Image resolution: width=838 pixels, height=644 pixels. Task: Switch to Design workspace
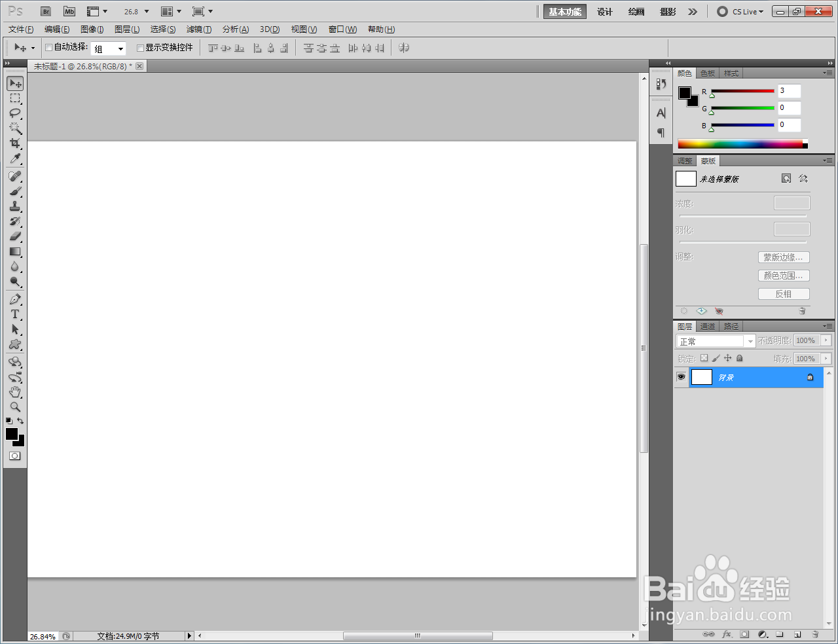(x=604, y=12)
